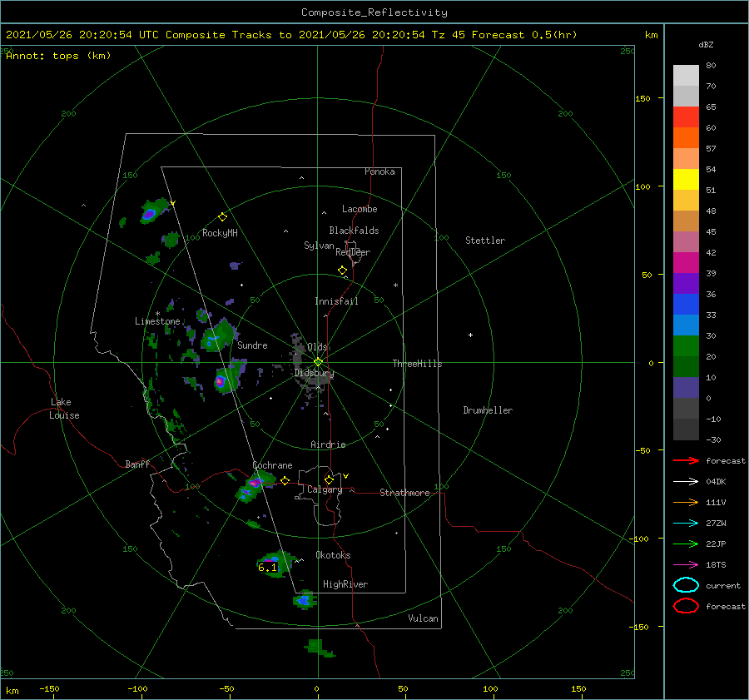Click the Airdrie label
This screenshot has height=700, width=749.
click(x=328, y=444)
